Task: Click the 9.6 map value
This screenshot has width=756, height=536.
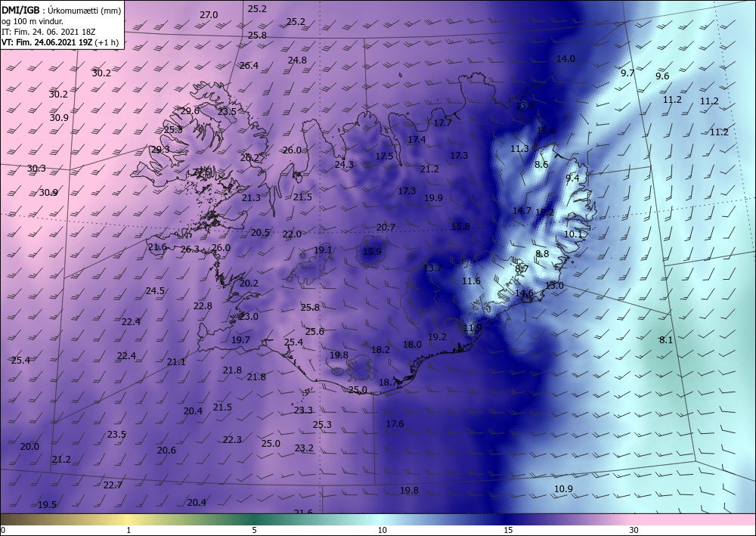Action: point(662,76)
